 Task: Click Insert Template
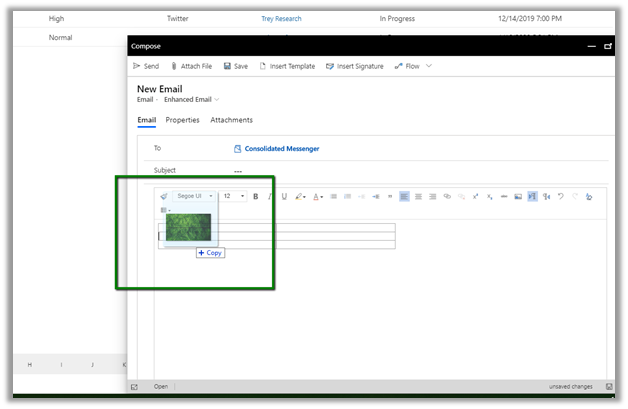287,66
